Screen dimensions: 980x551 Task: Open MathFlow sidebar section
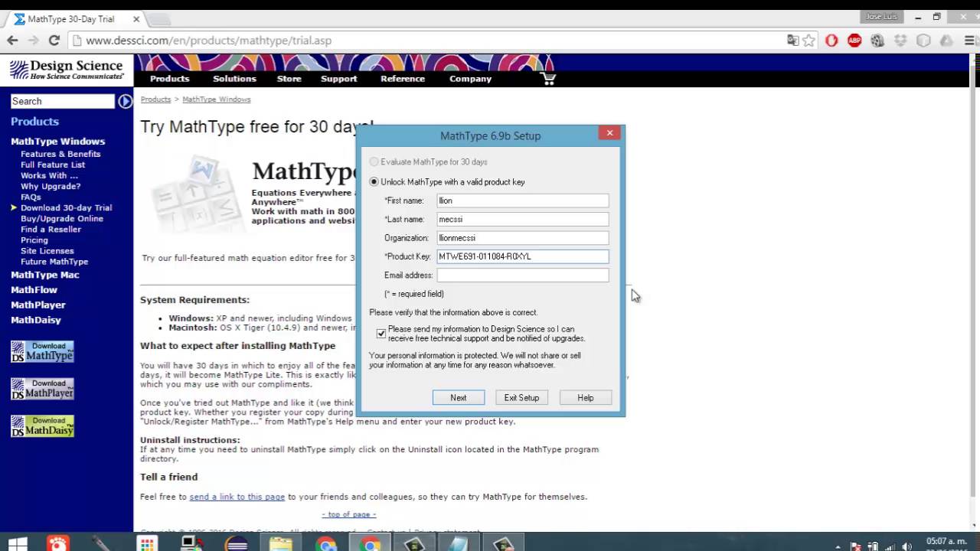[x=34, y=290]
